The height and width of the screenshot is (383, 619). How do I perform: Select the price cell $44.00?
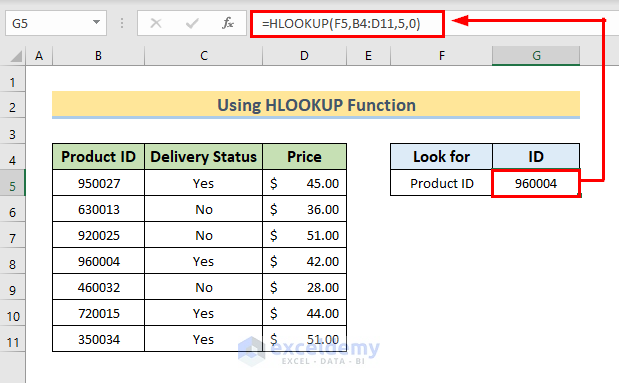(304, 314)
